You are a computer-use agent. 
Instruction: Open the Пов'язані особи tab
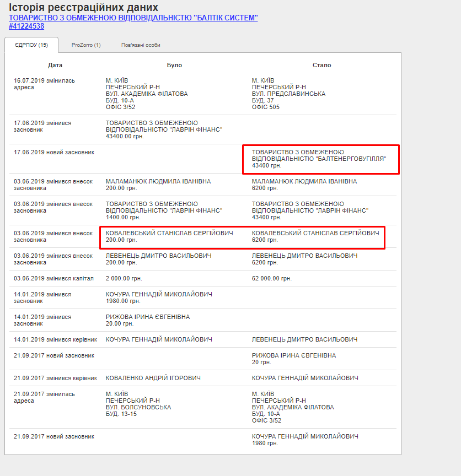click(141, 45)
